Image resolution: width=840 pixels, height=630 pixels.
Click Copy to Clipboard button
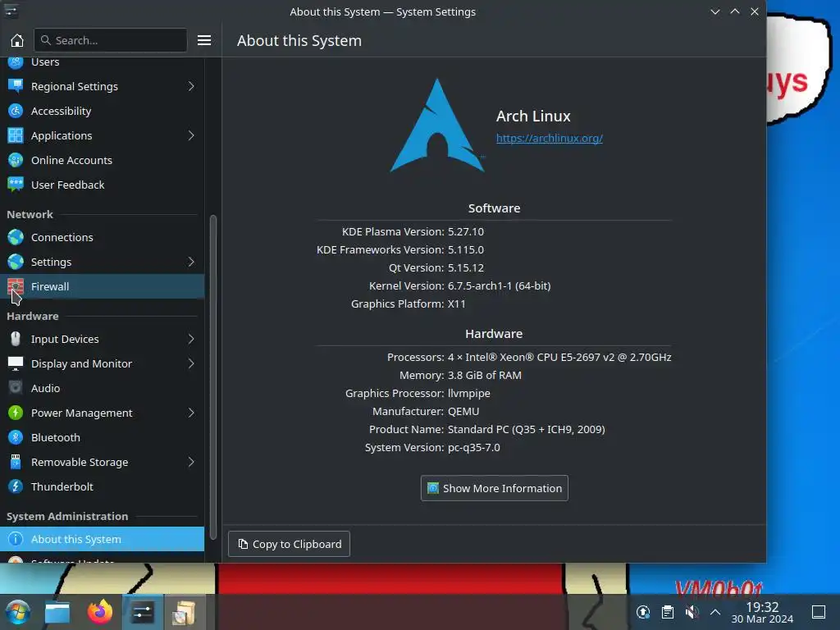pyautogui.click(x=289, y=544)
